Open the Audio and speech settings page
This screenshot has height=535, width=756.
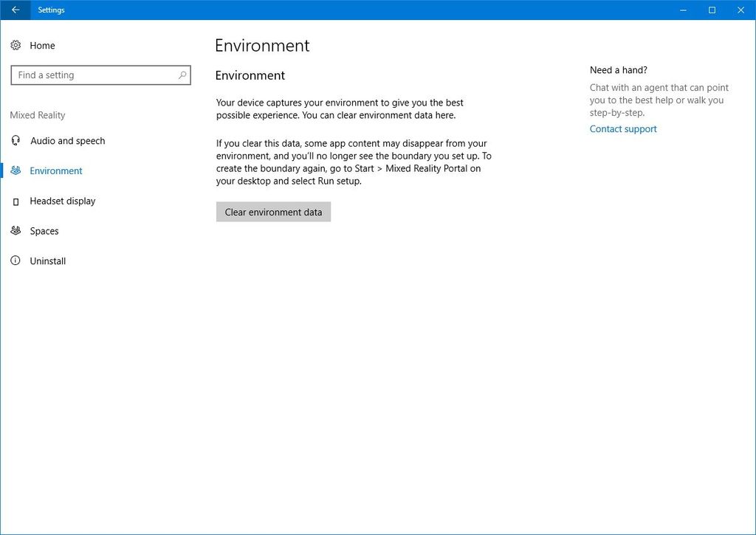click(68, 141)
